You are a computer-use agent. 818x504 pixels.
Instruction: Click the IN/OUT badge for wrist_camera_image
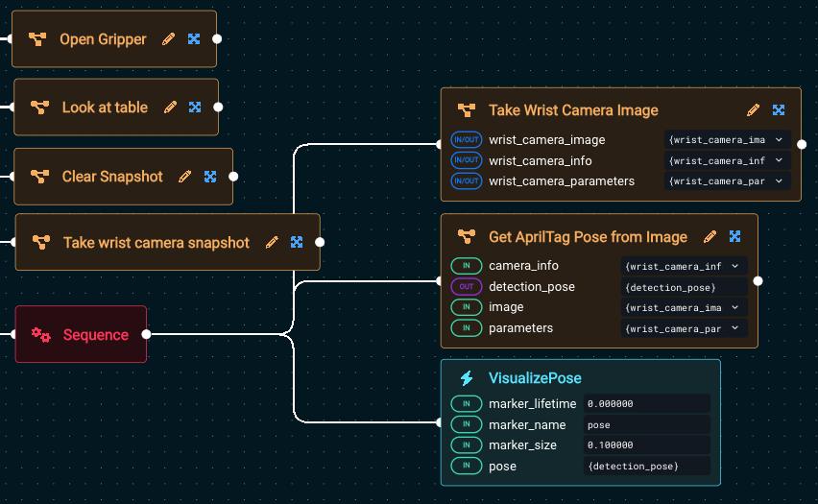pyautogui.click(x=467, y=139)
